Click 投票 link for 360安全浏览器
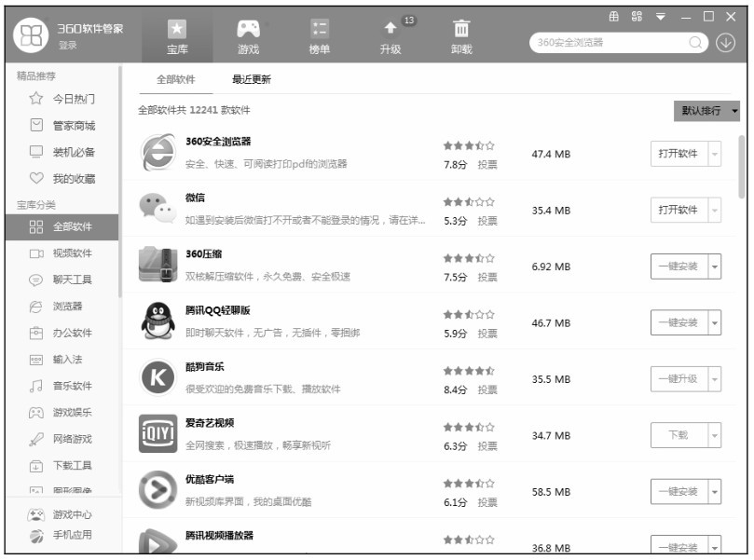 pos(487,165)
